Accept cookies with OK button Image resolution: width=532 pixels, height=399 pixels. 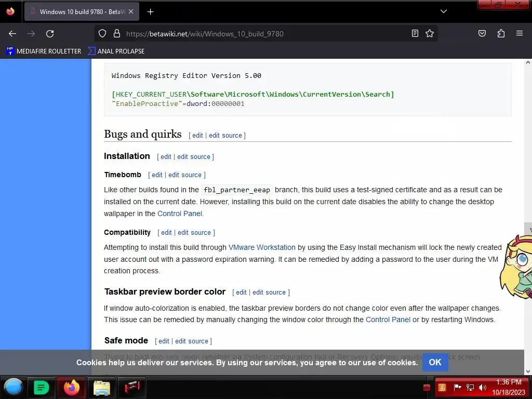pyautogui.click(x=435, y=362)
